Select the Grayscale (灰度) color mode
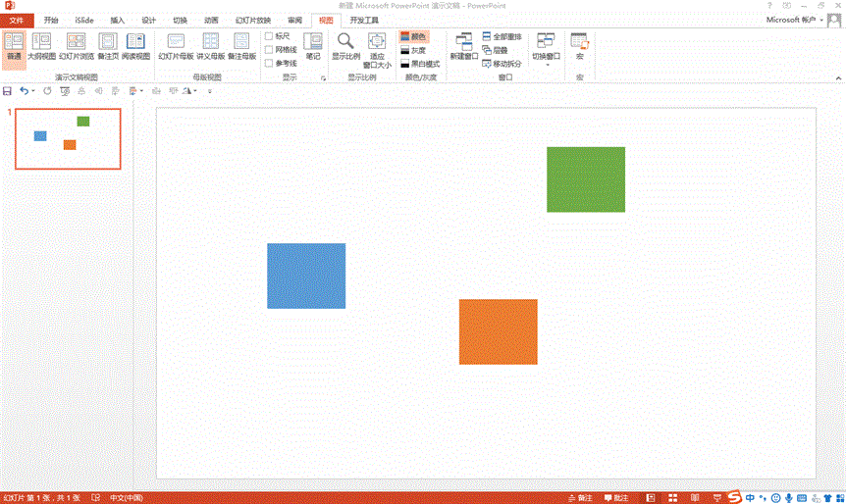846x504 pixels. pos(413,50)
